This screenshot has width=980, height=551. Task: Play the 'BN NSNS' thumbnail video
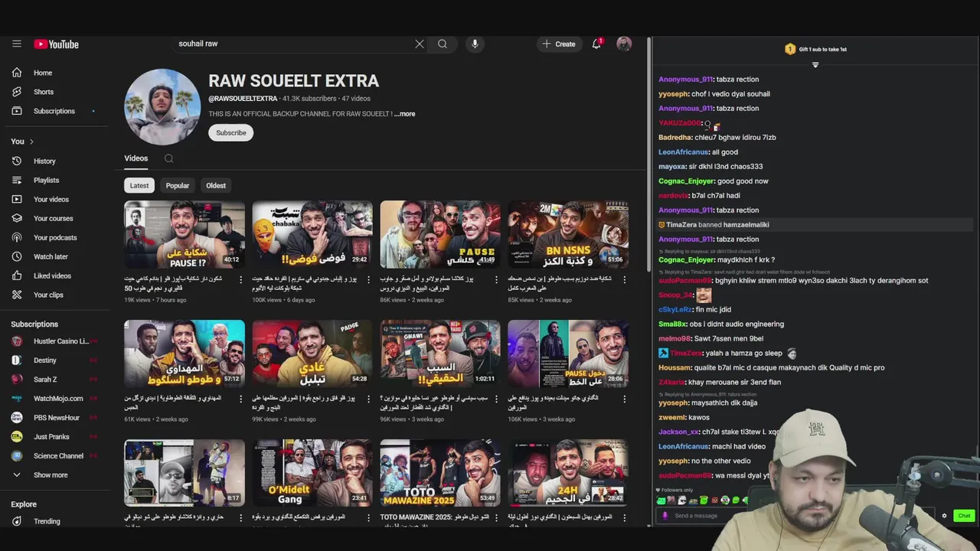click(568, 234)
